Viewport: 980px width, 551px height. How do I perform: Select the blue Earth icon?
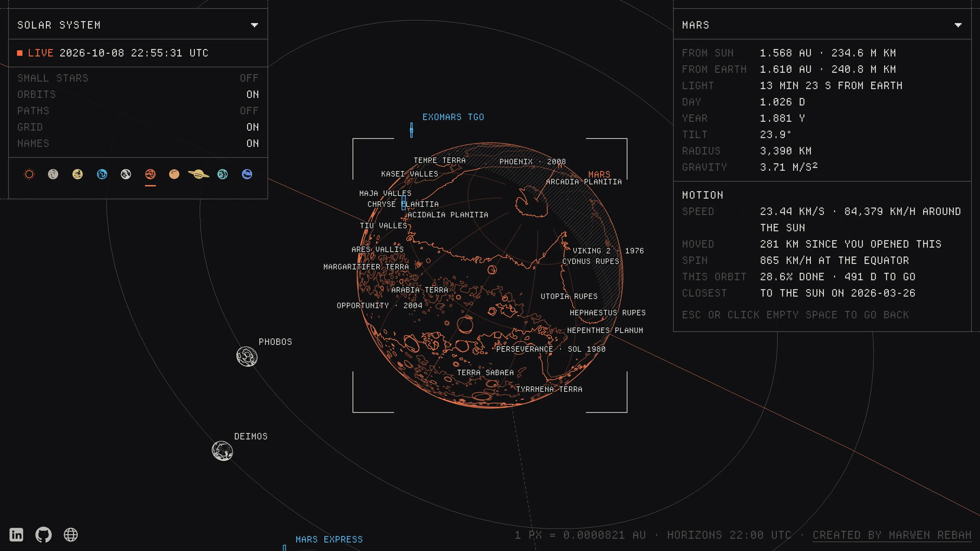[102, 174]
